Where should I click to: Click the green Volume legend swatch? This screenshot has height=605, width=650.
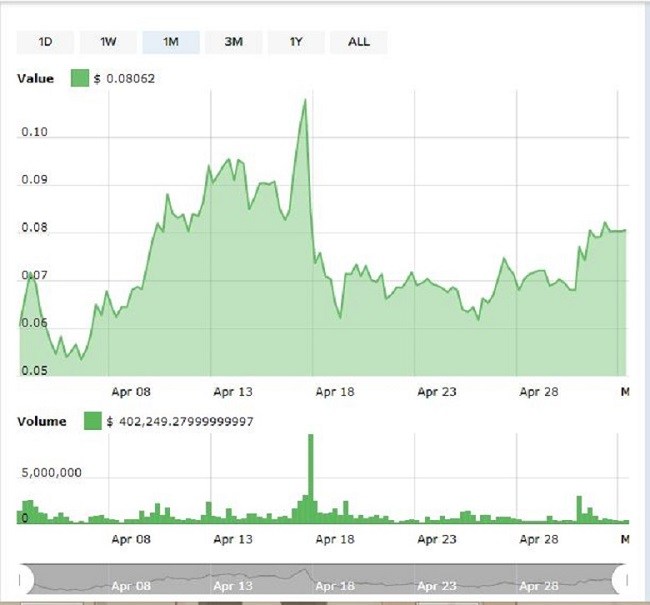(x=92, y=421)
